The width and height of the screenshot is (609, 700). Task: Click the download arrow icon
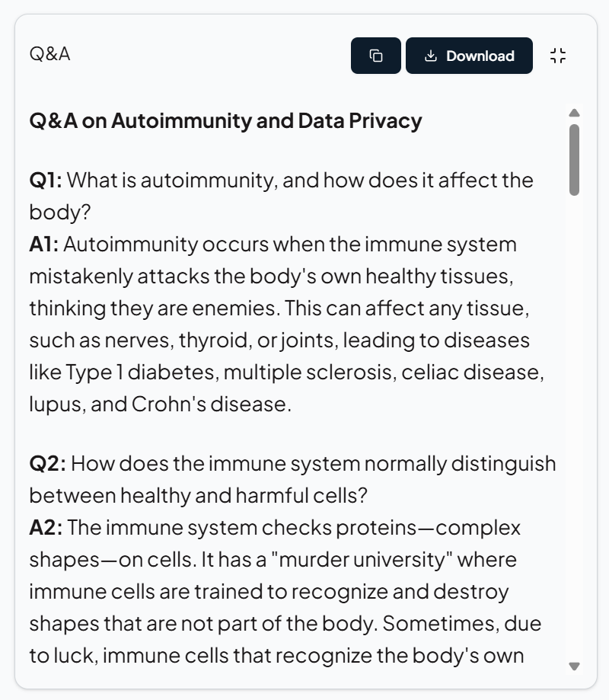coord(431,56)
